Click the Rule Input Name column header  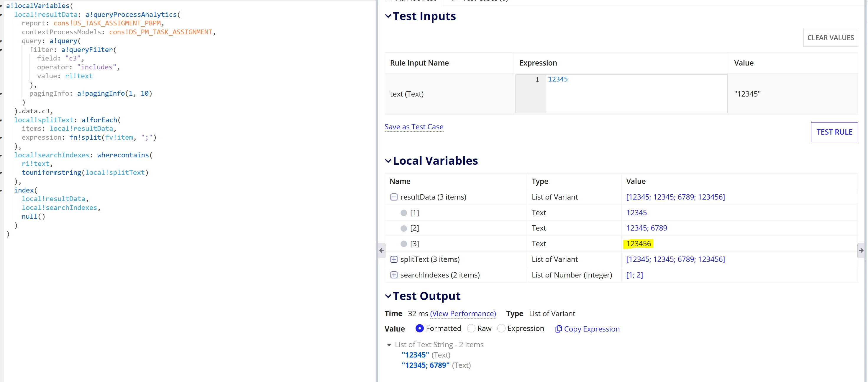click(419, 63)
